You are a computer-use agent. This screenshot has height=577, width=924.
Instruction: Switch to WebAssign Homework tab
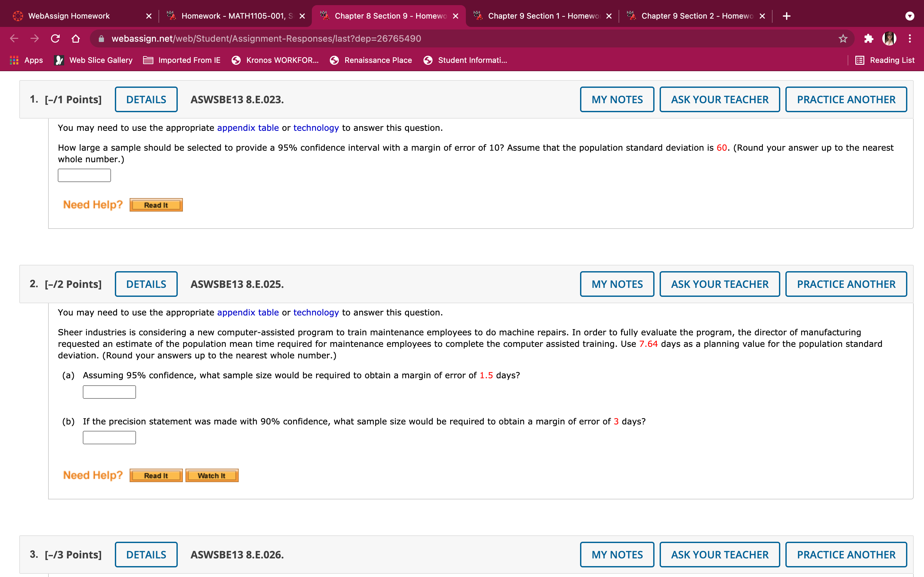coord(69,16)
